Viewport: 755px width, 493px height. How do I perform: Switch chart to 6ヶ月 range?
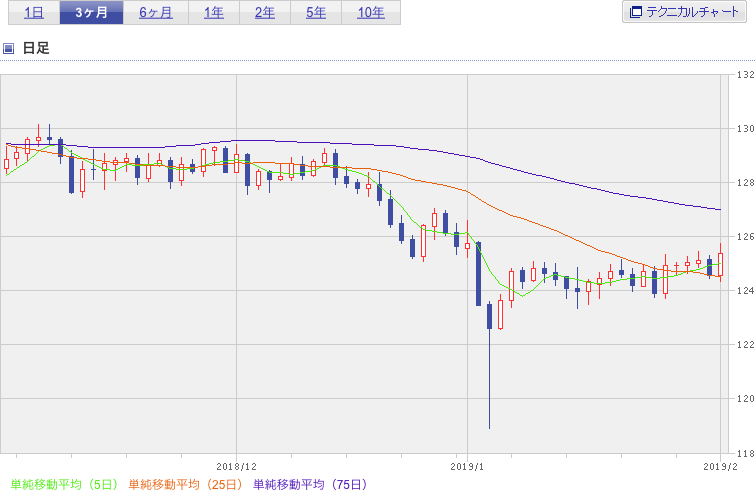156,13
